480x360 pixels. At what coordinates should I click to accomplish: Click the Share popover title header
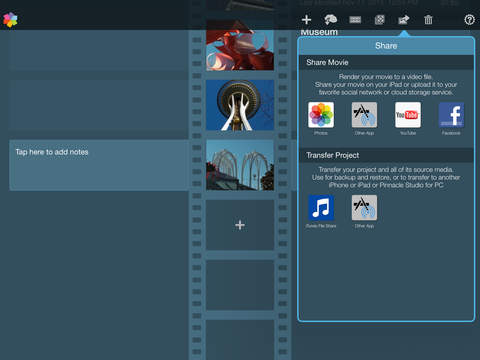pyautogui.click(x=386, y=46)
